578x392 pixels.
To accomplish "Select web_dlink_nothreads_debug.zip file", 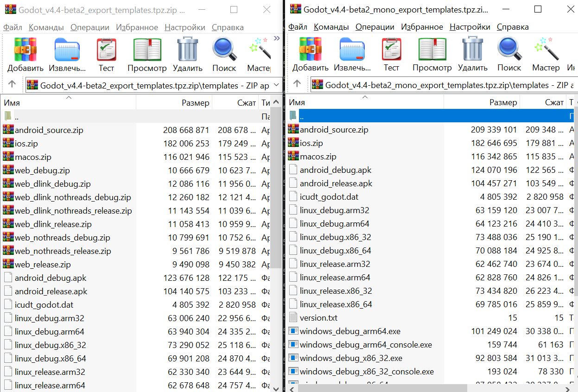I will 73,197.
